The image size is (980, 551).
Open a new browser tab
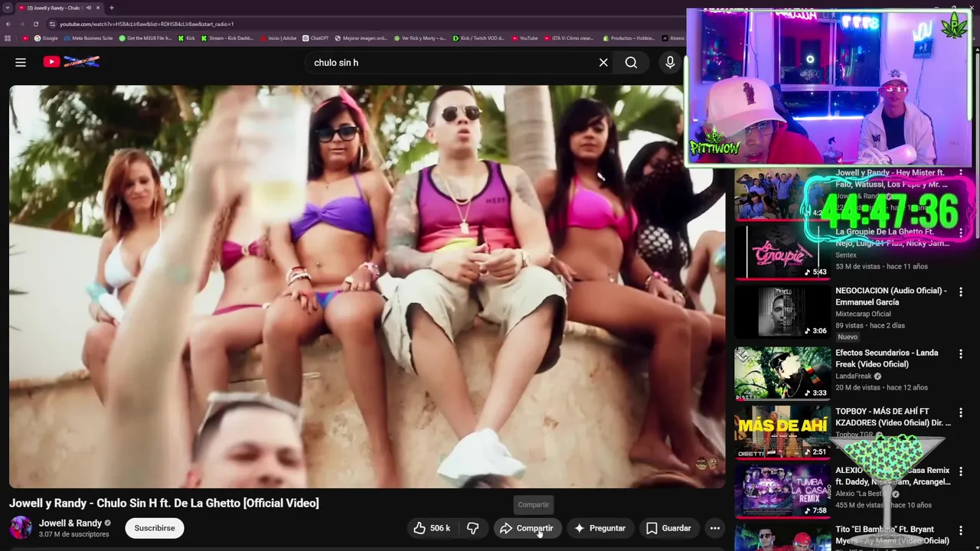[x=112, y=8]
